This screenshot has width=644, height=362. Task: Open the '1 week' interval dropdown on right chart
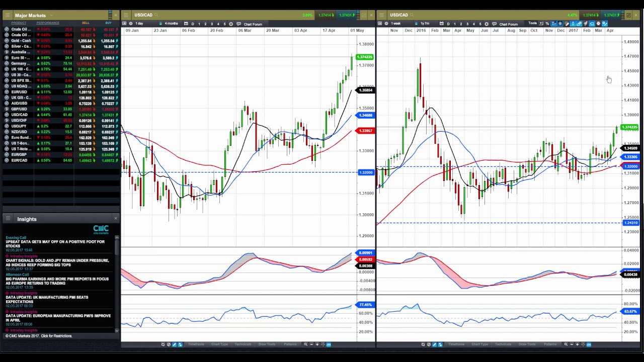tap(395, 24)
